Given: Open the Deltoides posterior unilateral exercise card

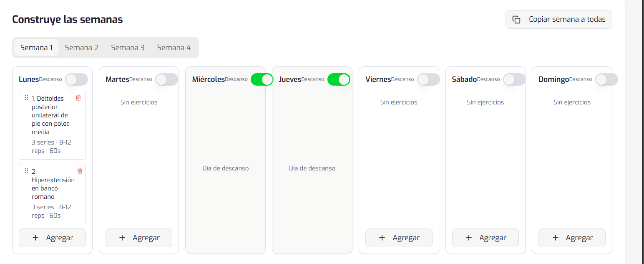Looking at the screenshot, I should (52, 124).
